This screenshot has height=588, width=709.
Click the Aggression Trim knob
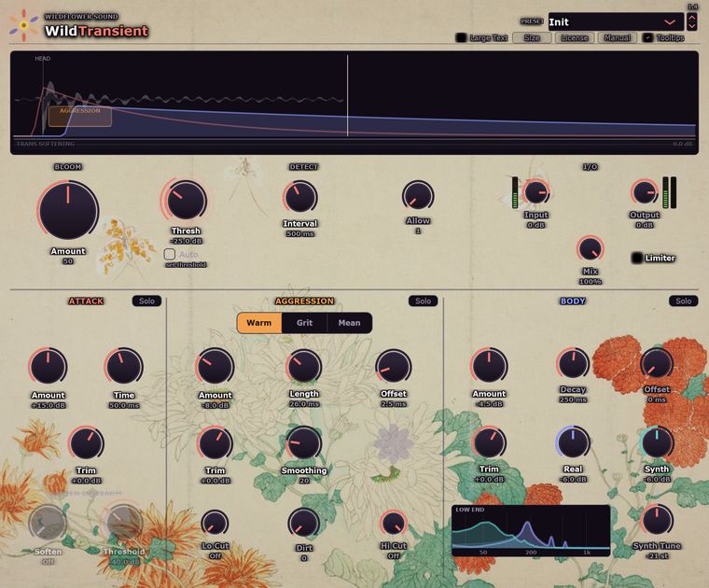pyautogui.click(x=215, y=443)
